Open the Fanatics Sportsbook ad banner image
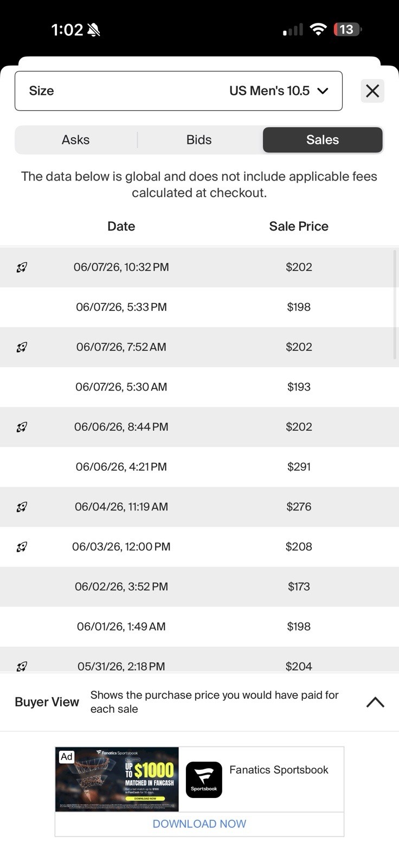Viewport: 399px width, 868px height. point(117,779)
